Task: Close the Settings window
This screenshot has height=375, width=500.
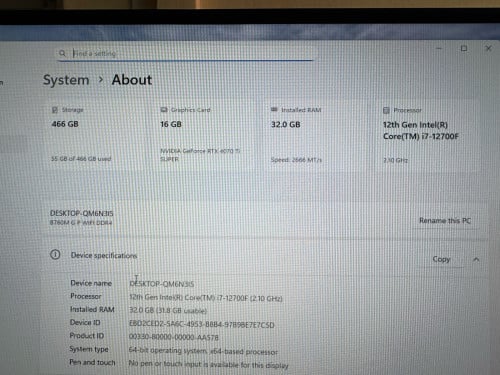Action: pyautogui.click(x=488, y=49)
